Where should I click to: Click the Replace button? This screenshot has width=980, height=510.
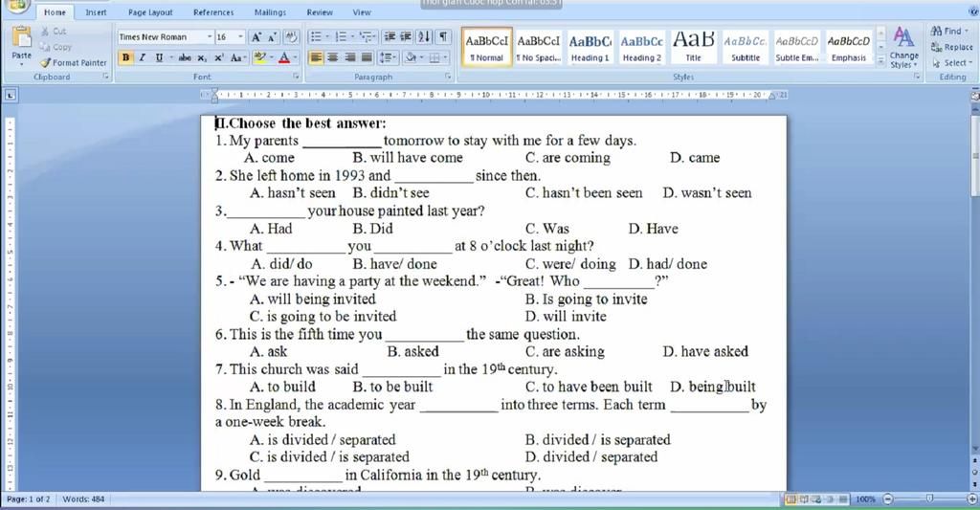952,47
